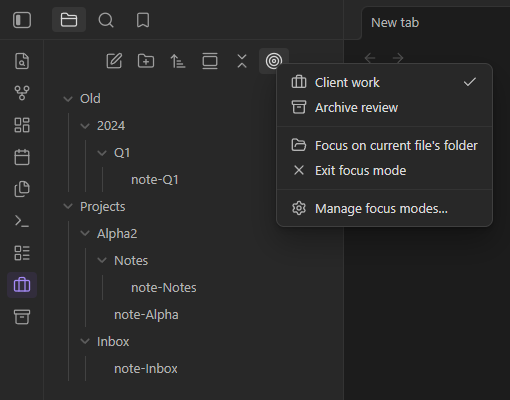The height and width of the screenshot is (400, 510).
Task: Create a new note with pencil icon
Action: click(x=114, y=61)
